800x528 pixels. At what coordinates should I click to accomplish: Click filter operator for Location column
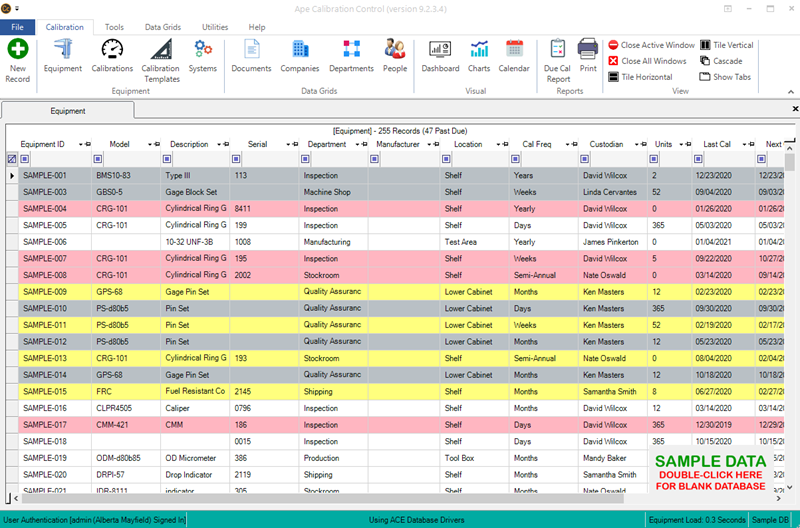[446, 159]
